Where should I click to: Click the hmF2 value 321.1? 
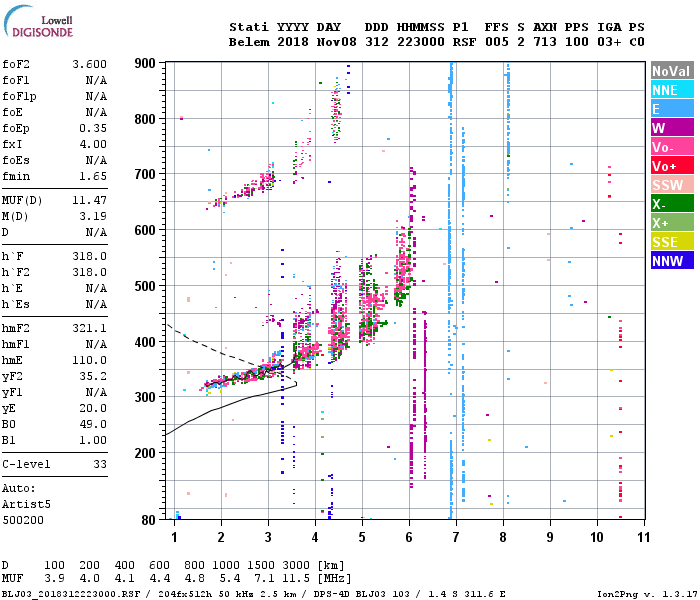(89, 329)
